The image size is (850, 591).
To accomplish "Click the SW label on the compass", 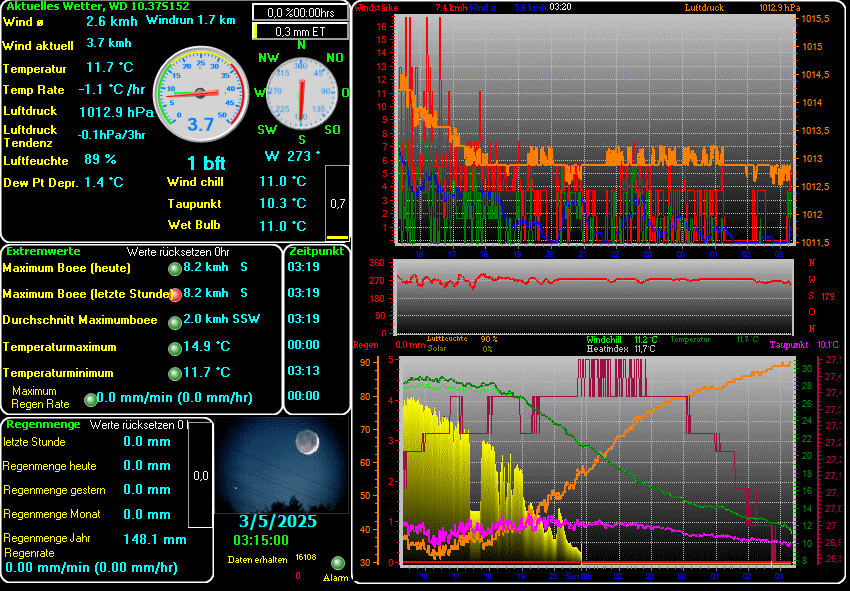I will tap(267, 130).
